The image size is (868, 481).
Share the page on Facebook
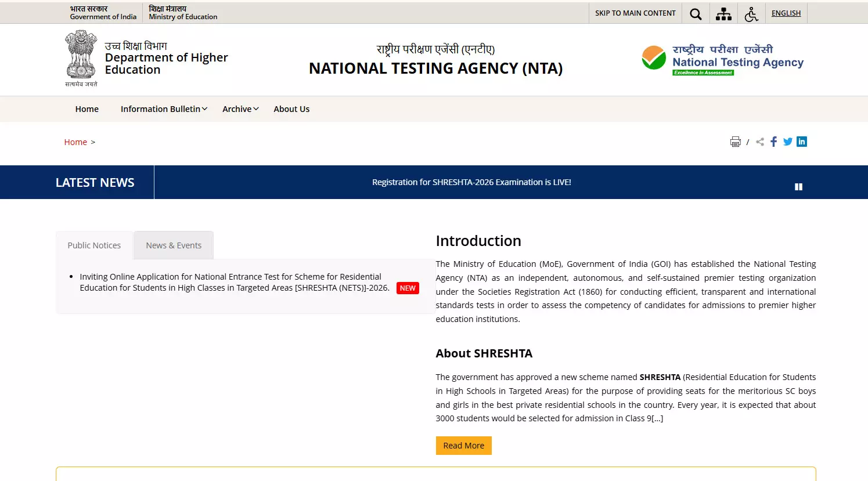774,142
